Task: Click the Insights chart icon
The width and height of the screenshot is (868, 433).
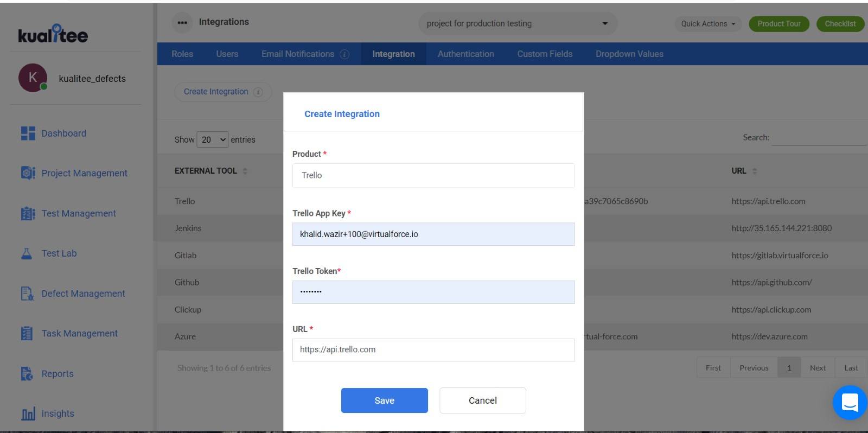Action: coord(28,413)
